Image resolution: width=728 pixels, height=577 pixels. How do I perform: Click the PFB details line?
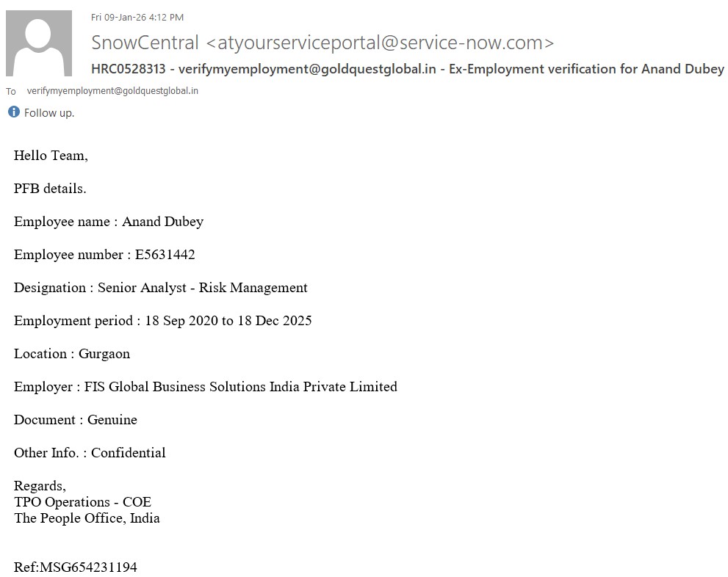pyautogui.click(x=50, y=189)
